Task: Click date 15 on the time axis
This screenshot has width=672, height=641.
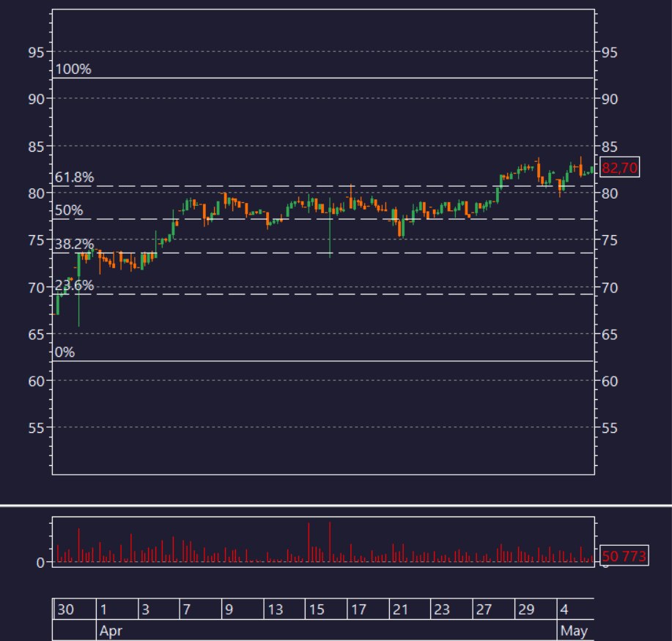Action: 317,609
